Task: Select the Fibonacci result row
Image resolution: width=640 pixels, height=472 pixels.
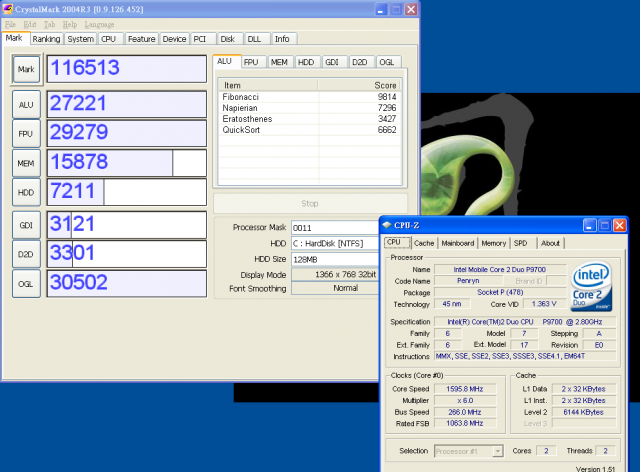Action: [x=309, y=97]
